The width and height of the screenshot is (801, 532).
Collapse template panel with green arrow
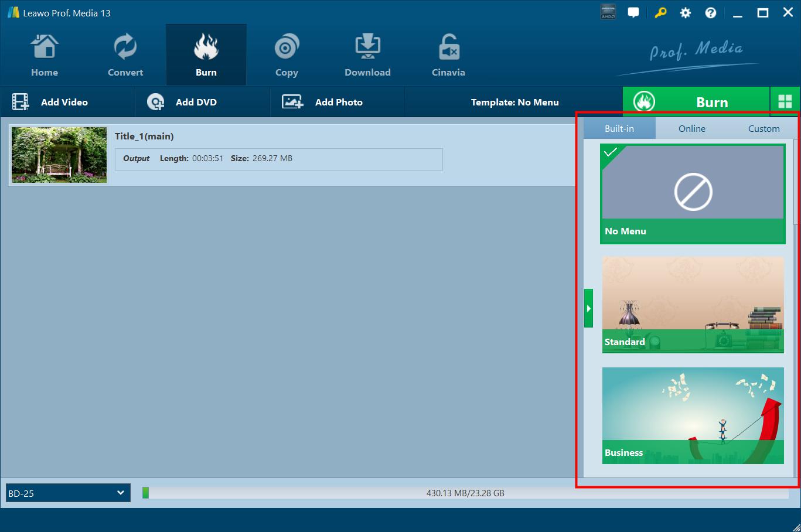point(588,308)
